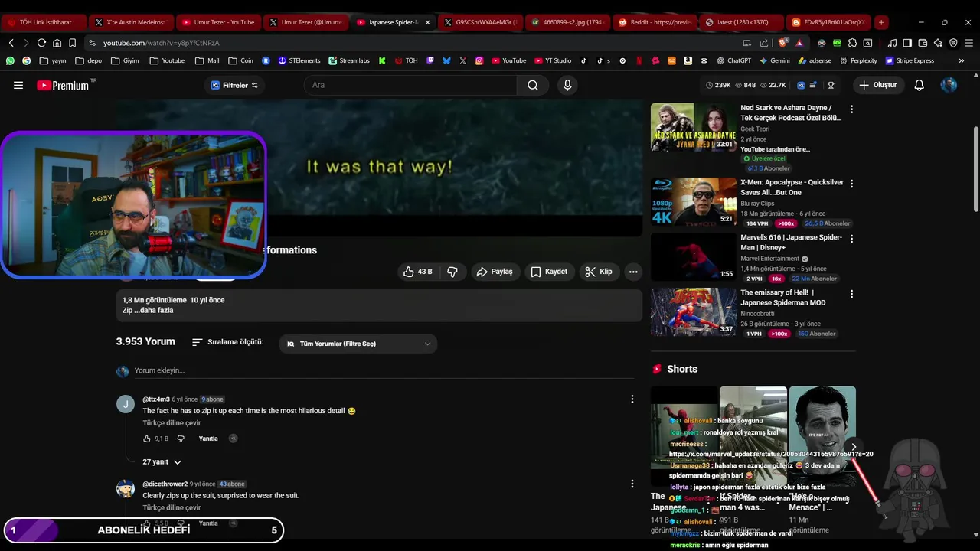Click the Oluştur create button

877,85
